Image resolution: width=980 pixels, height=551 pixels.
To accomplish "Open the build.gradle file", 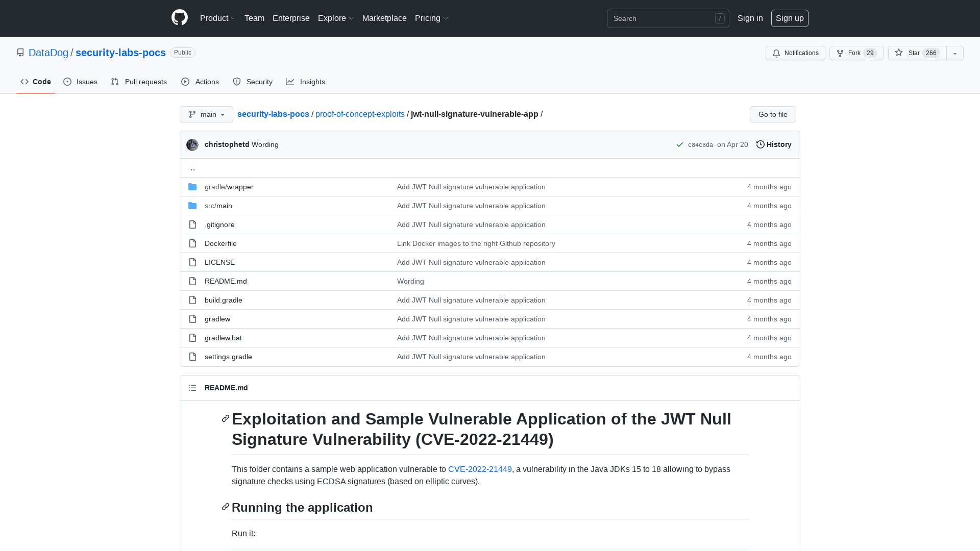I will tap(224, 300).
